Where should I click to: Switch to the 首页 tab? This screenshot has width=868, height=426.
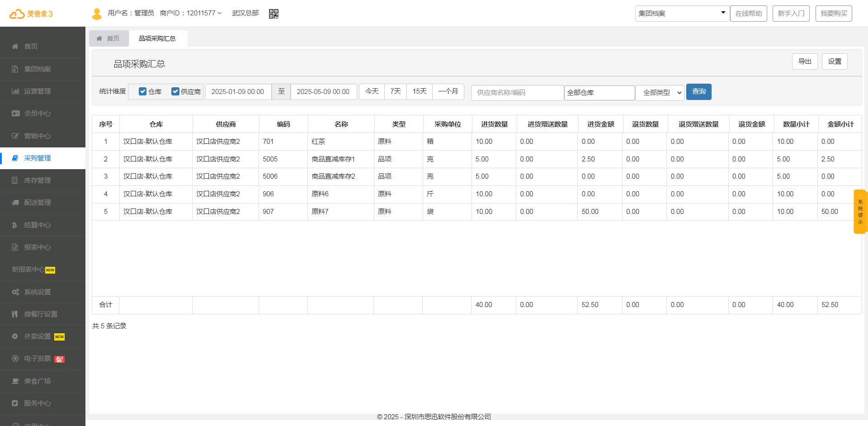109,38
